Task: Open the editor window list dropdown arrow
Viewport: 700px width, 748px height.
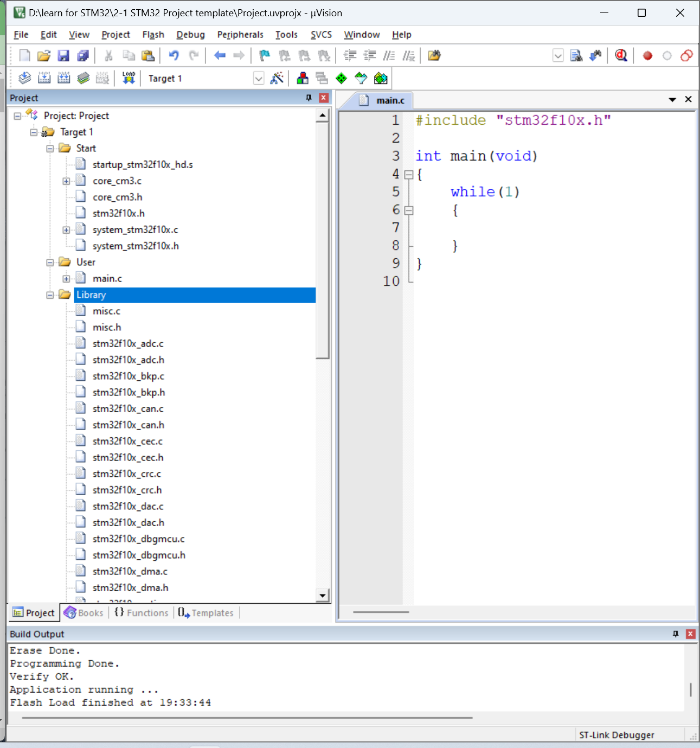Action: pos(672,99)
